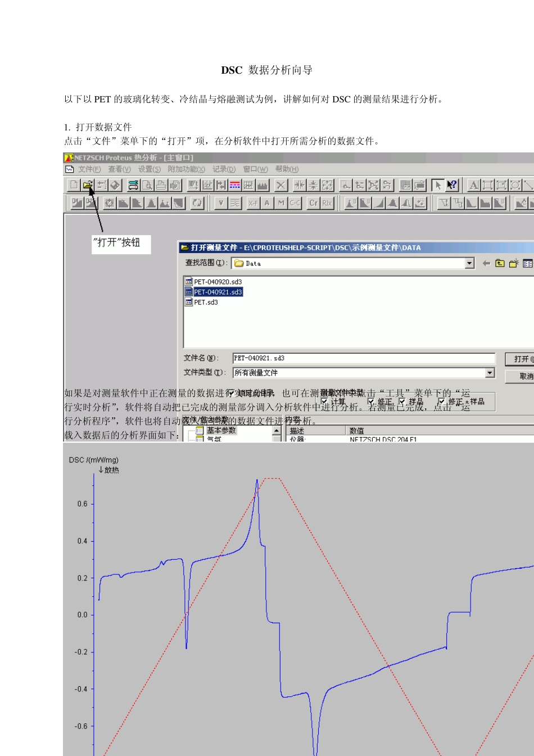Click the view menu grid icon
534x756 pixels.
pyautogui.click(x=527, y=263)
